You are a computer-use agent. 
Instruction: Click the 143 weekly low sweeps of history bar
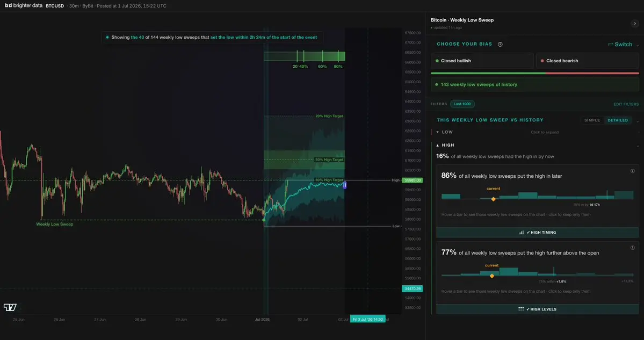(x=535, y=84)
